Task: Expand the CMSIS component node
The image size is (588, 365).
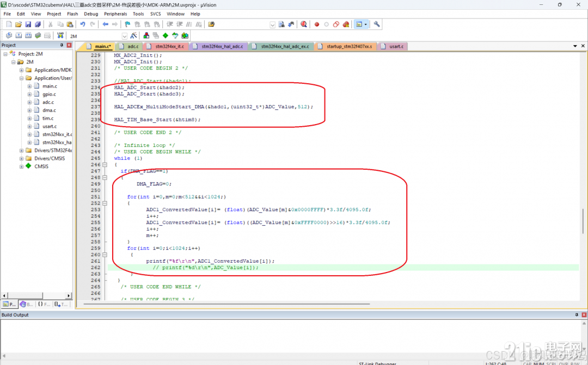Action: click(21, 166)
